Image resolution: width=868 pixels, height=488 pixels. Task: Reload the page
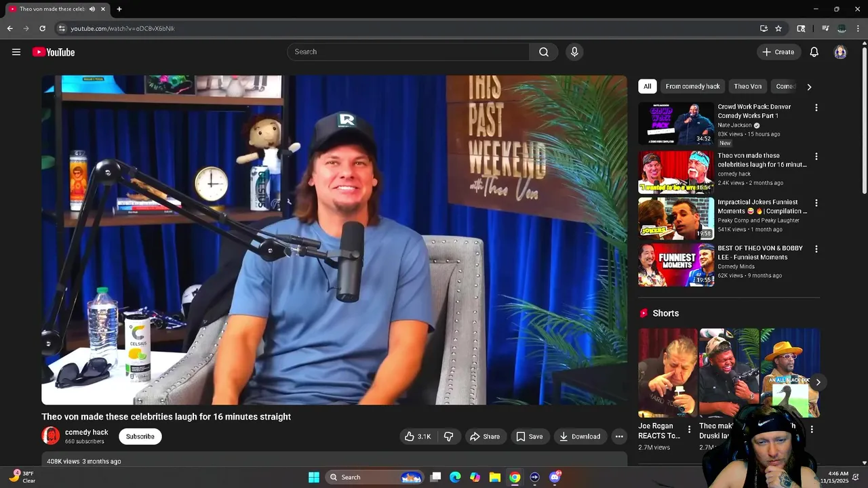[x=42, y=28]
